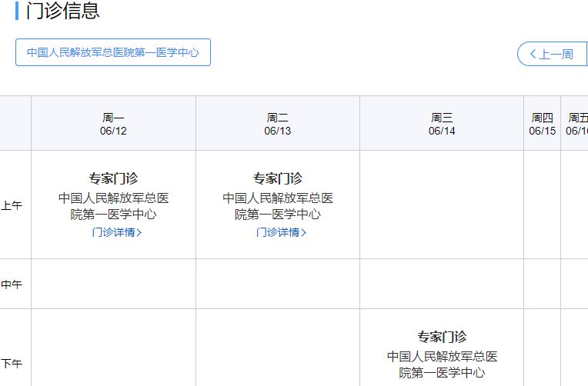Screen dimensions: 588x386
Task: Select the 周四 06/15 column header
Action: [x=542, y=124]
